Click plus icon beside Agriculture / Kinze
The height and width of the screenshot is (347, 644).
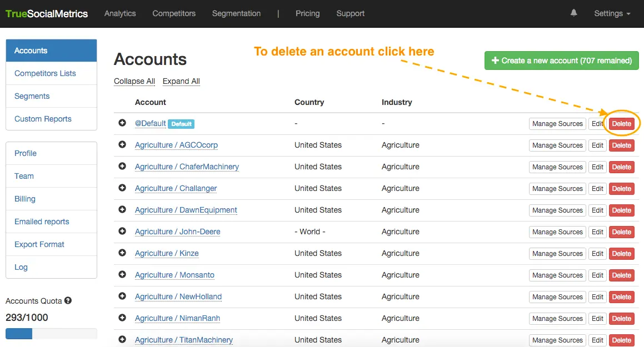(x=122, y=253)
